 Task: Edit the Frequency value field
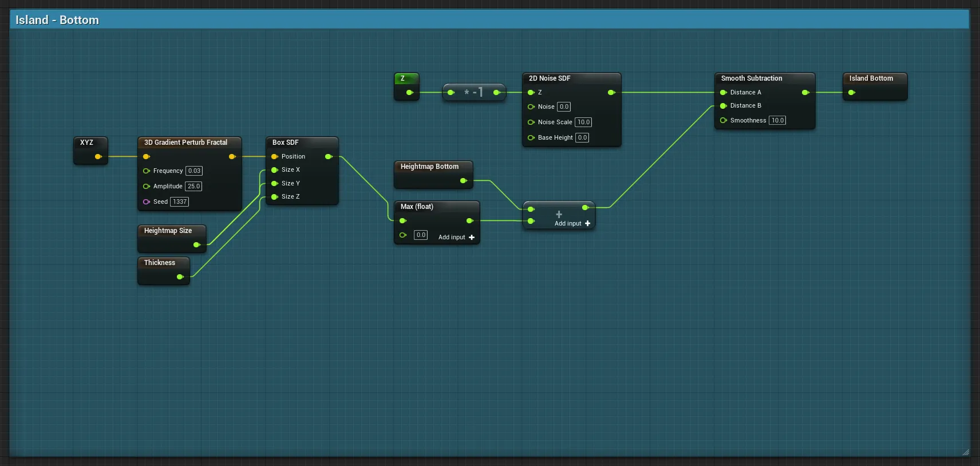pyautogui.click(x=194, y=171)
